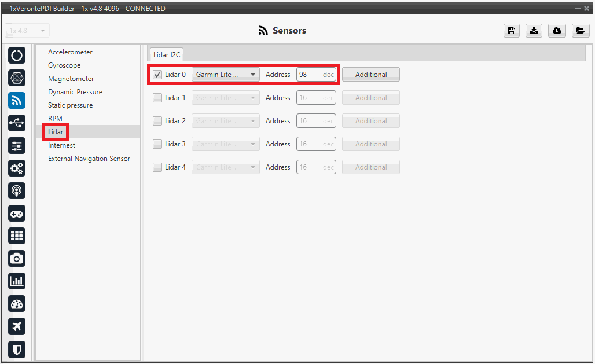Open the Garmin Lite sensor type dropdown

coord(225,75)
